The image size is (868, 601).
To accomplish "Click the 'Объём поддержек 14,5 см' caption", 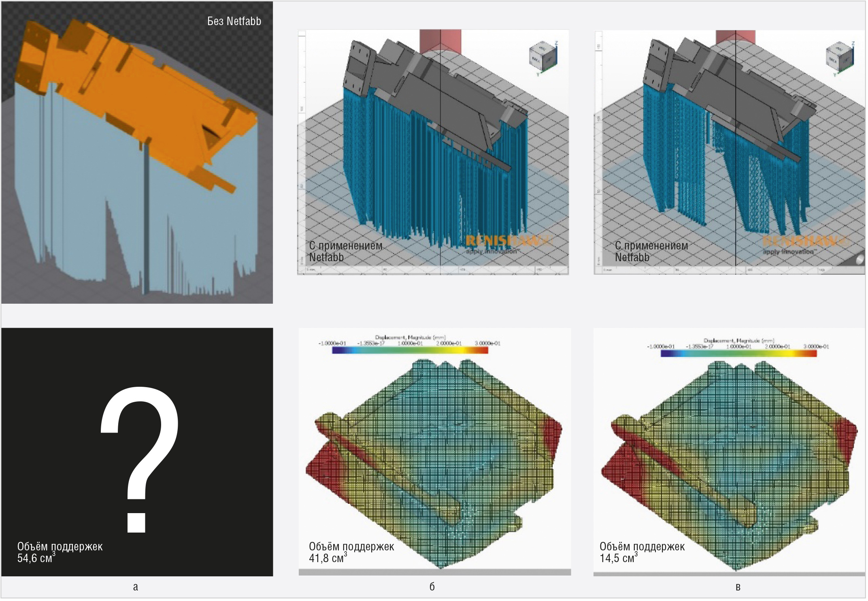I will pos(642,552).
